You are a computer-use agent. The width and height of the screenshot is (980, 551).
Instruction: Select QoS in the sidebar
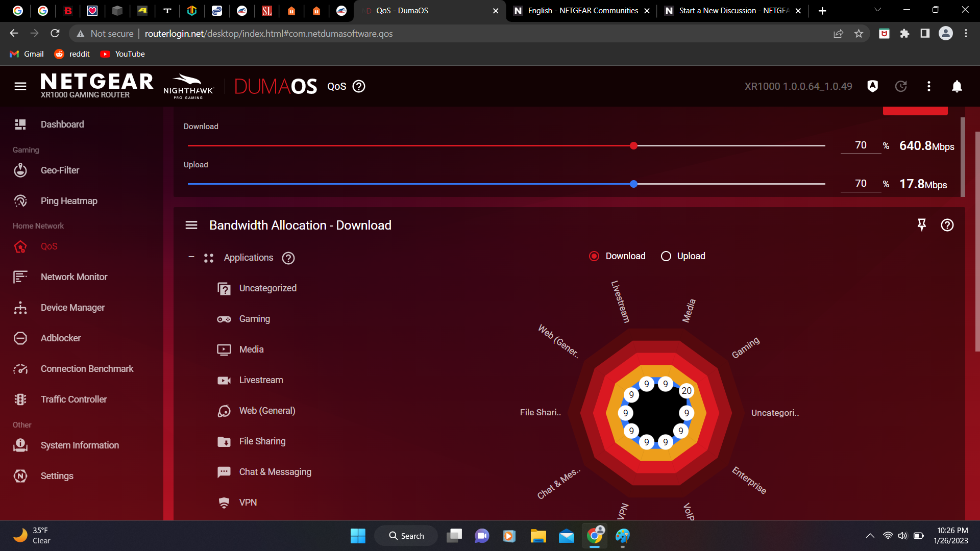tap(48, 246)
